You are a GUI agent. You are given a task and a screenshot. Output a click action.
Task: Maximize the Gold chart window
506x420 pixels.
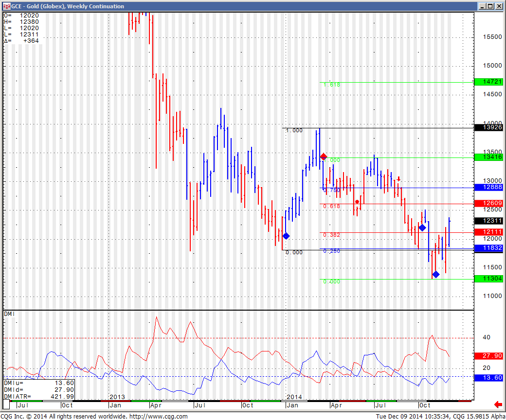click(490, 6)
